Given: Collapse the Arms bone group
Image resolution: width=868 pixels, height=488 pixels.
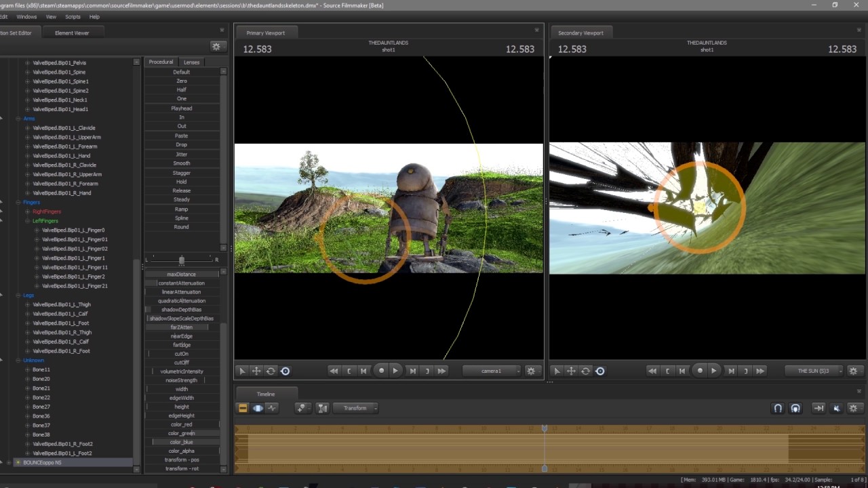Looking at the screenshot, I should click(18, 119).
